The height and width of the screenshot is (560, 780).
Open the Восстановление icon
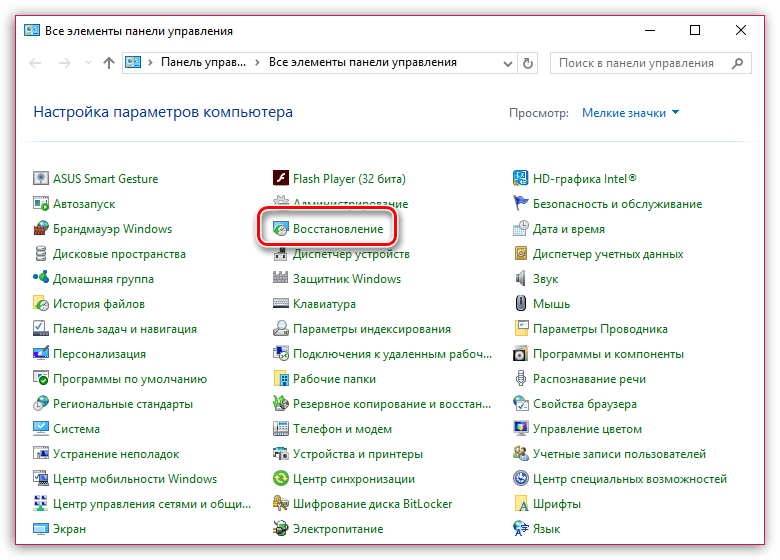click(x=282, y=229)
